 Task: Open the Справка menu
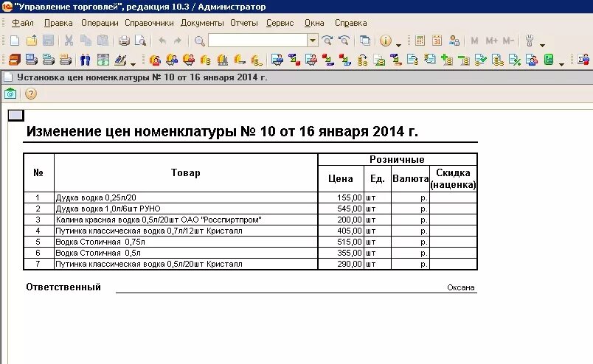pyautogui.click(x=350, y=23)
